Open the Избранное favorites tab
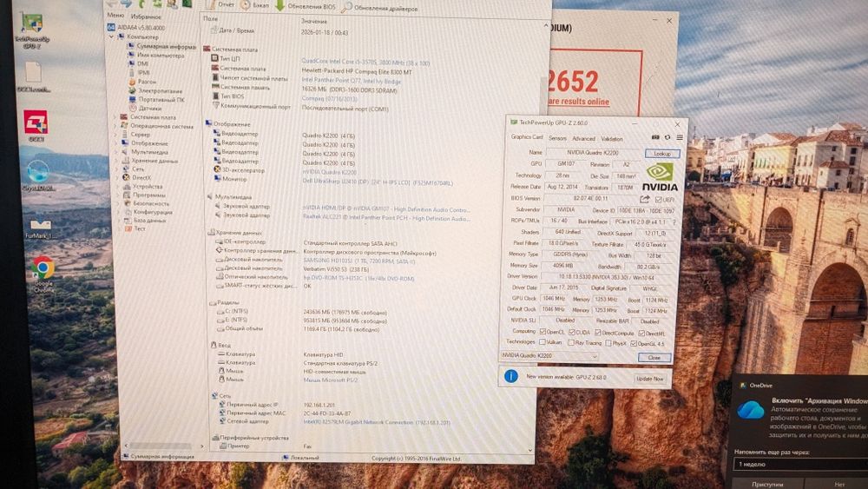The height and width of the screenshot is (489, 868). 146,17
